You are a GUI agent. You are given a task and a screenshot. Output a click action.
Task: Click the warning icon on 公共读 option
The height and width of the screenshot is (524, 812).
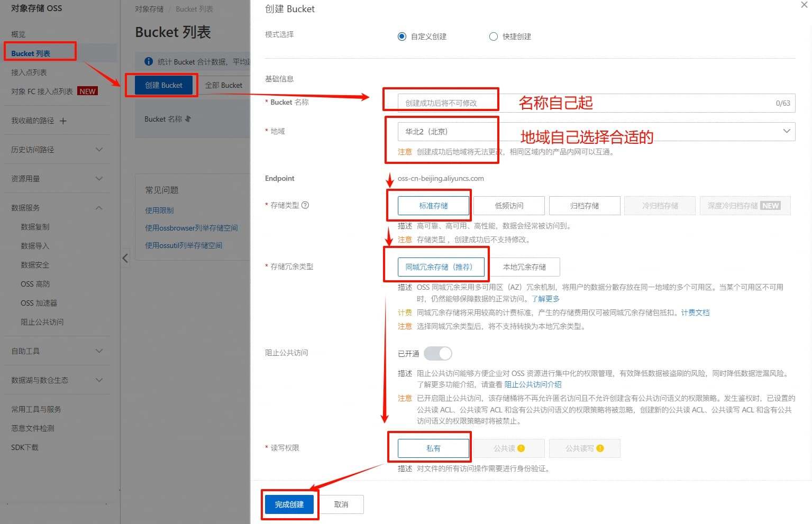521,448
